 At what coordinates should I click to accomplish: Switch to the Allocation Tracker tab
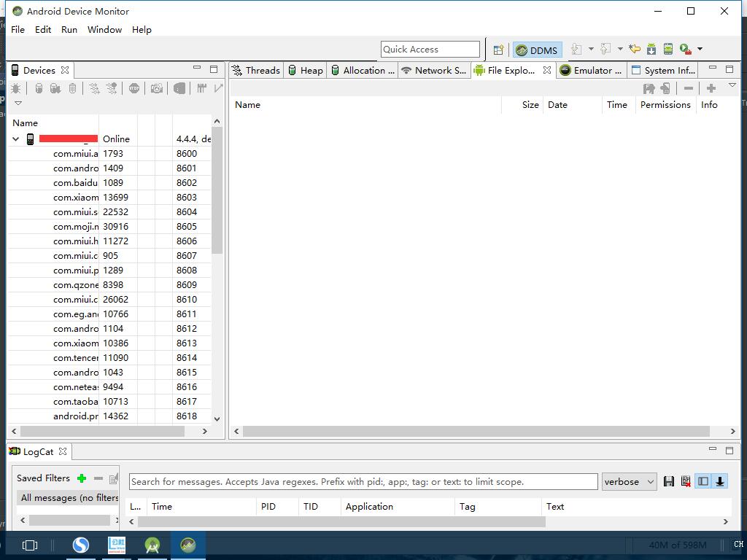click(363, 71)
